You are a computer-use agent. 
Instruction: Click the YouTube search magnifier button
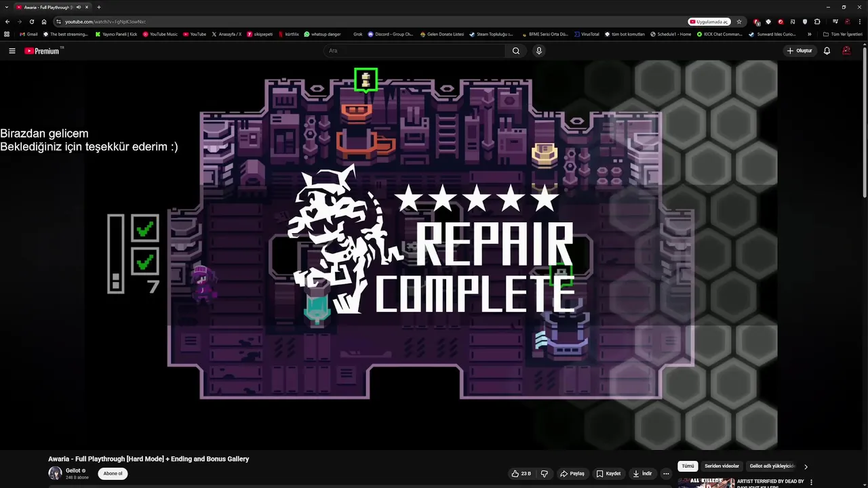click(516, 51)
